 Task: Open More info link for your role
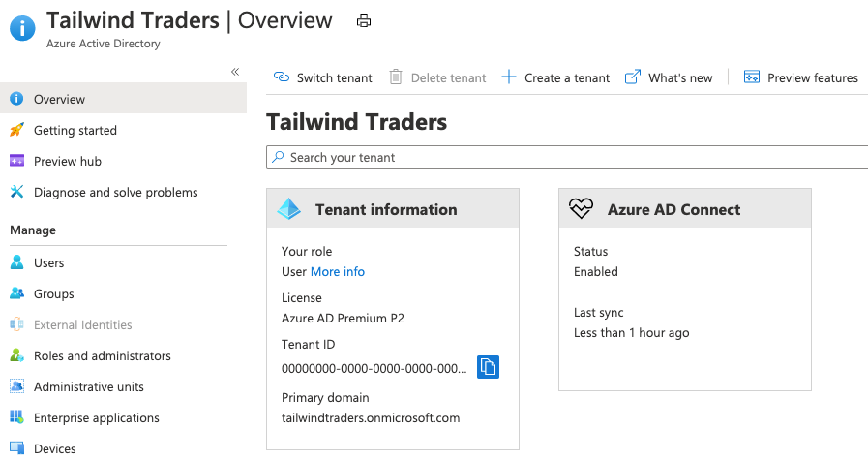click(x=338, y=272)
